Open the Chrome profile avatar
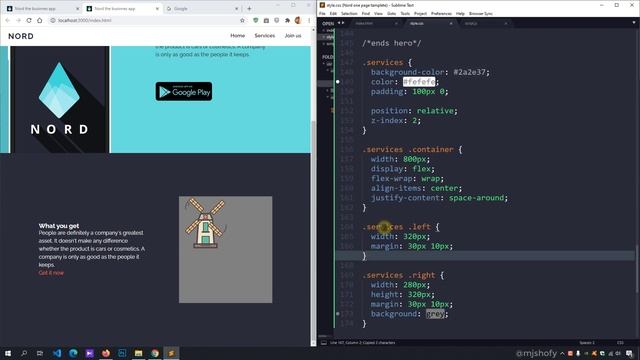Image resolution: width=640 pixels, height=360 pixels. [x=298, y=20]
